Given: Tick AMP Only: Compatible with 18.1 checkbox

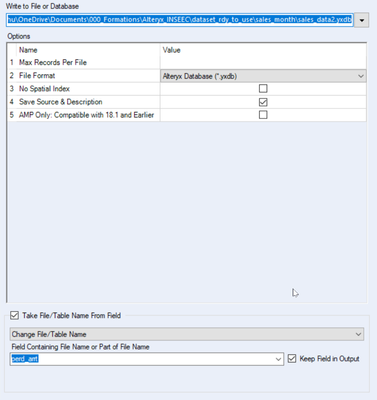Looking at the screenshot, I should tap(263, 115).
